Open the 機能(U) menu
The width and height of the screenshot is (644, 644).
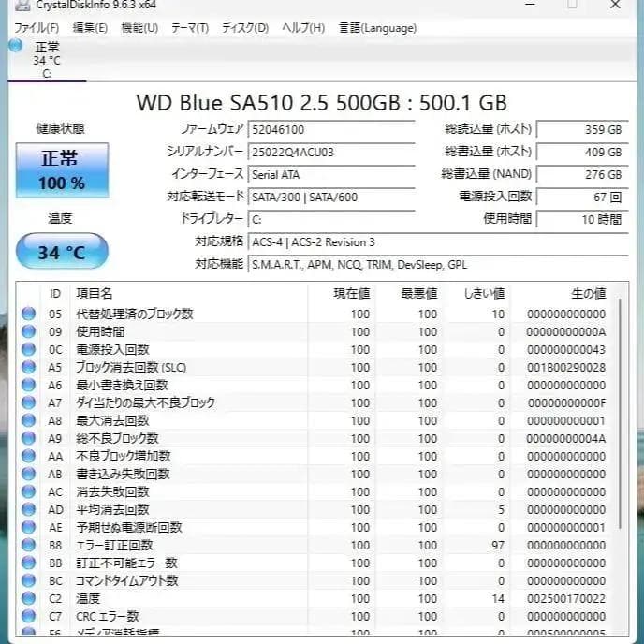pyautogui.click(x=139, y=28)
